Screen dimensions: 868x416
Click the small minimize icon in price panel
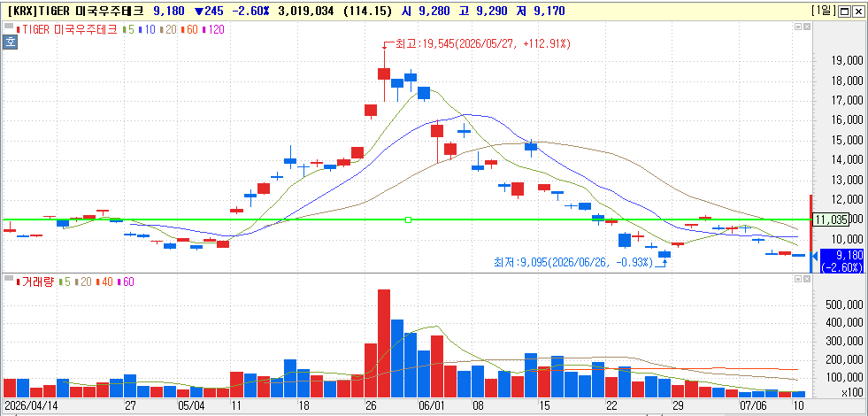(798, 27)
